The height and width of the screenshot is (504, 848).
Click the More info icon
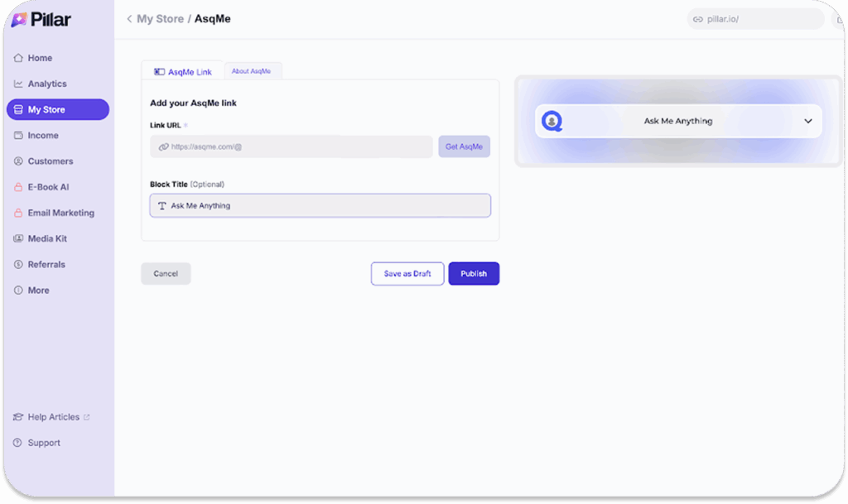[18, 290]
